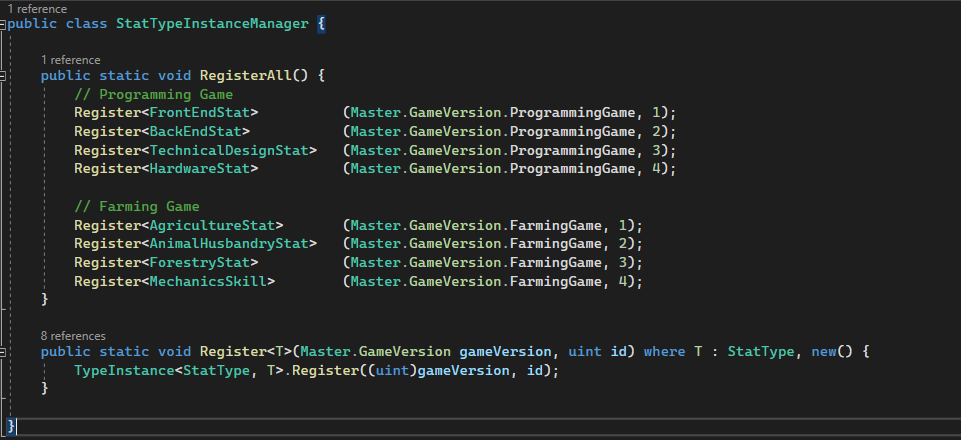Click the RegisterAll method name
961x440 pixels.
point(246,75)
